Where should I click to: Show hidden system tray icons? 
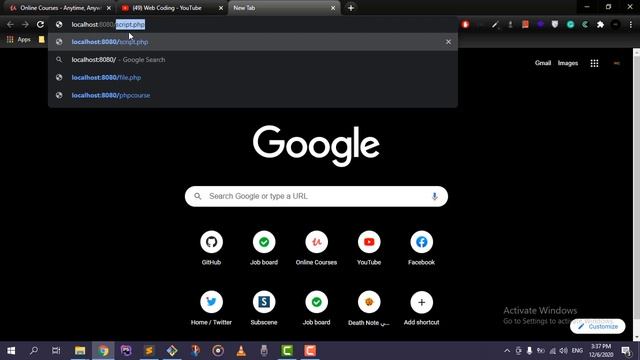507,351
